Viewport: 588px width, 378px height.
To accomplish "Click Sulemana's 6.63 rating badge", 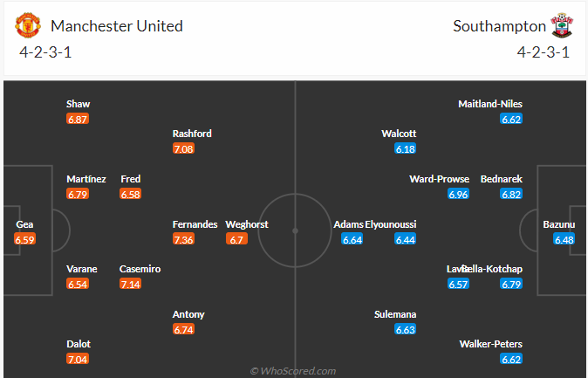I will (x=406, y=329).
